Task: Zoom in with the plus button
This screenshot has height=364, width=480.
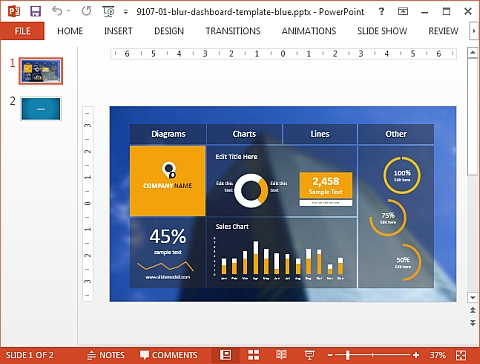Action: coord(416,355)
